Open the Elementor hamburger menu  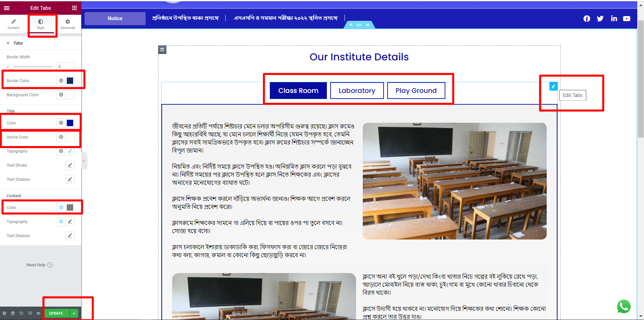click(7, 8)
